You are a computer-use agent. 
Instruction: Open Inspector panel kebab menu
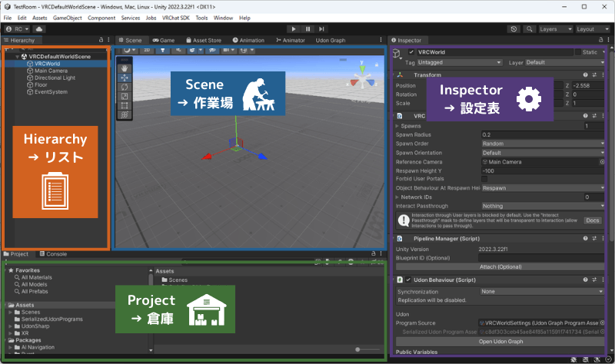coord(608,40)
